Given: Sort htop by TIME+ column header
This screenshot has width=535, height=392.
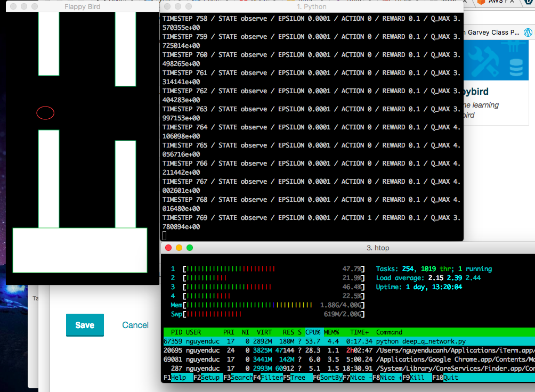Looking at the screenshot, I should [x=359, y=332].
